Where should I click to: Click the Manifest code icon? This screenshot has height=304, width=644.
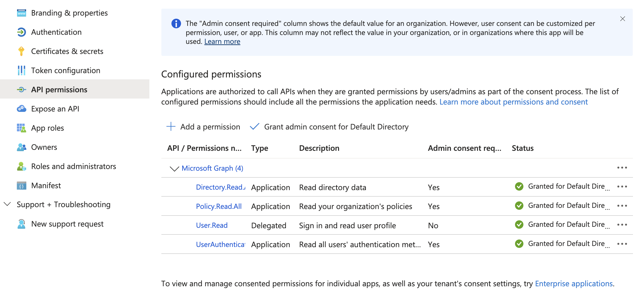click(x=22, y=185)
